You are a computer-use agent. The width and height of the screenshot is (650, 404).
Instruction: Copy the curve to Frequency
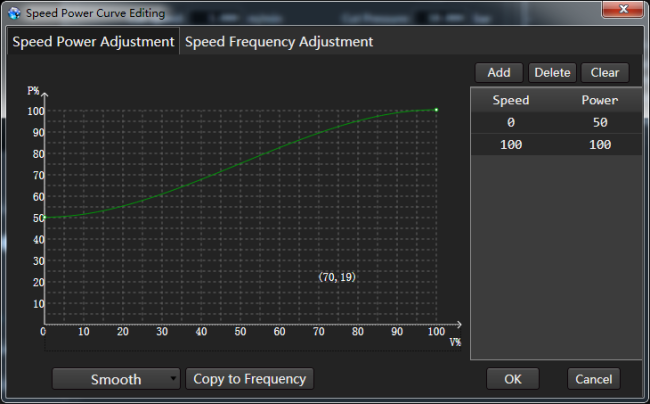[x=250, y=379]
